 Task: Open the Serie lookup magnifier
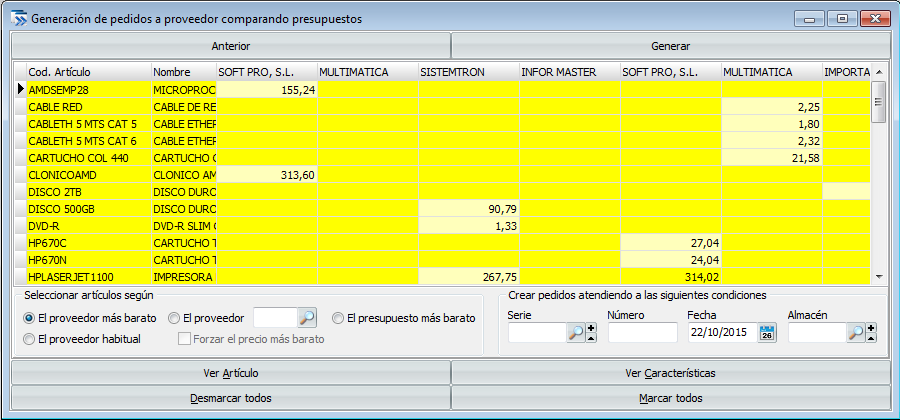click(x=576, y=333)
